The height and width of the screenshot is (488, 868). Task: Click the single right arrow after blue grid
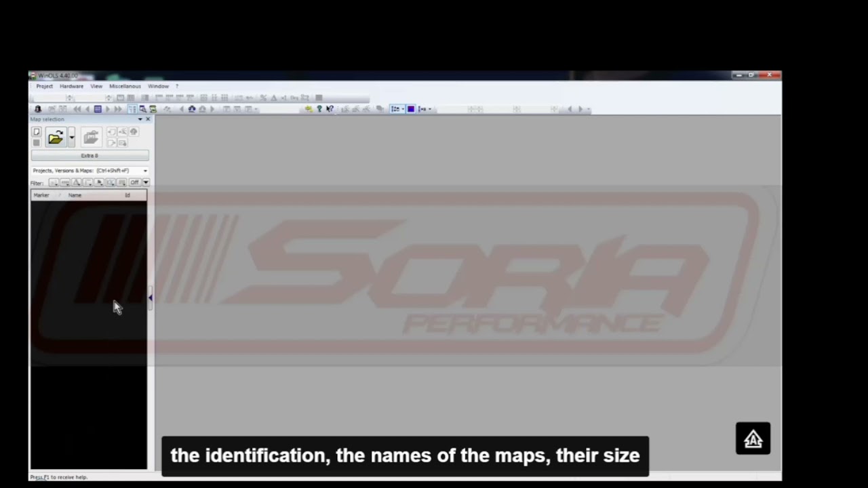(x=108, y=109)
